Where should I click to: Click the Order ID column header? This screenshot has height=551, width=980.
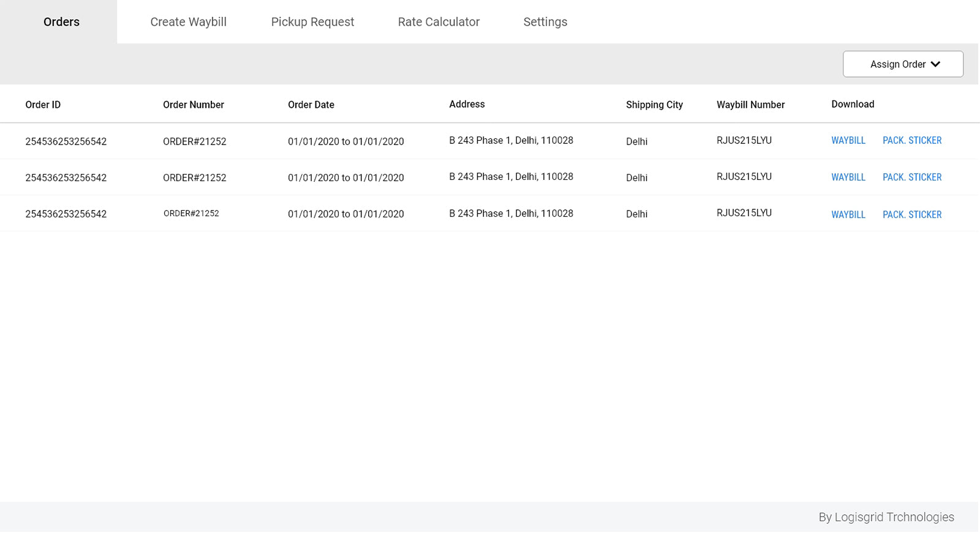click(43, 105)
